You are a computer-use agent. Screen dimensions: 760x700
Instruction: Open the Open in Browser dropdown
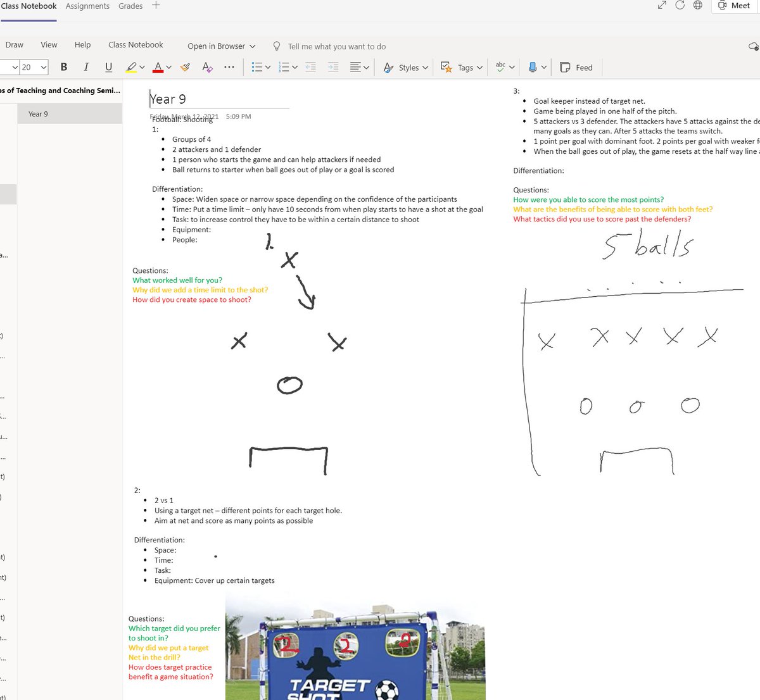220,46
